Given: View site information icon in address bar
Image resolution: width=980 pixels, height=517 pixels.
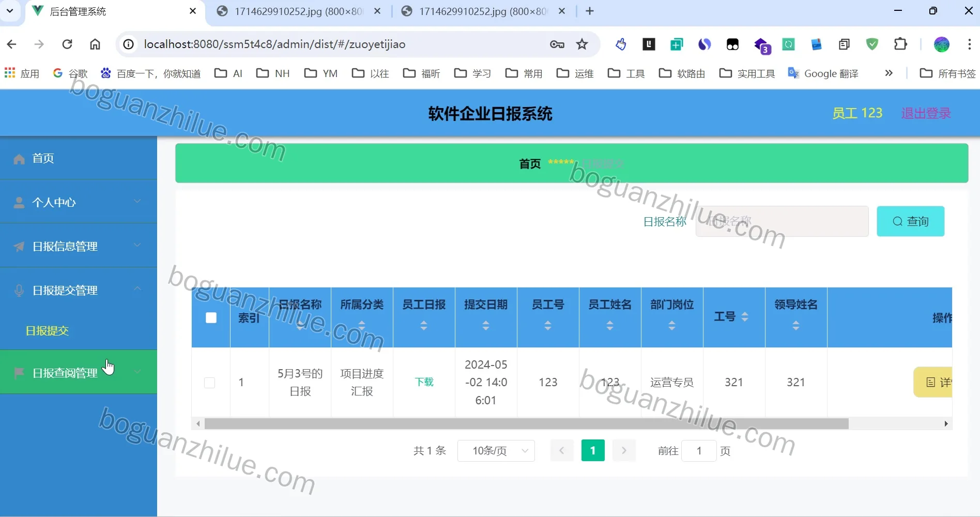Looking at the screenshot, I should [129, 44].
